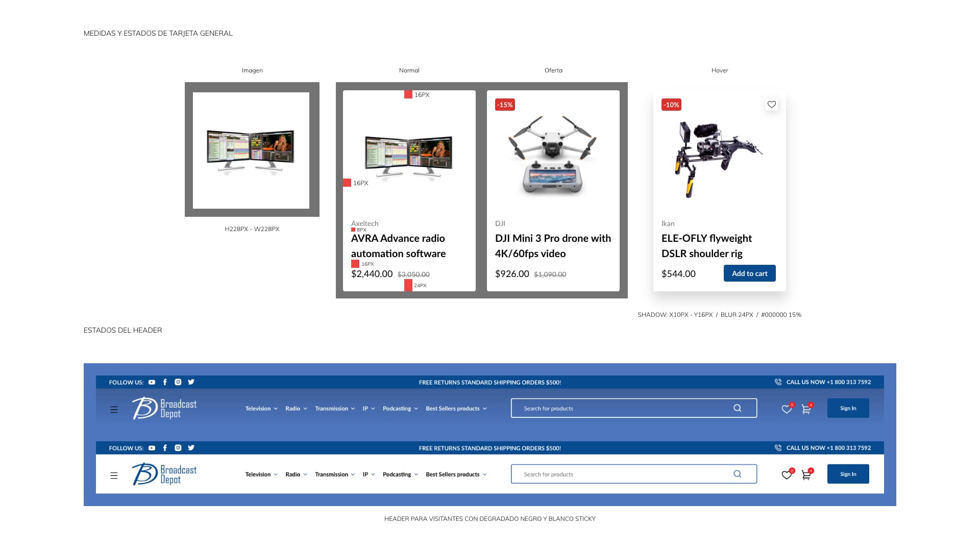
Task: Click strikethrough price $3,050.00
Action: 413,274
